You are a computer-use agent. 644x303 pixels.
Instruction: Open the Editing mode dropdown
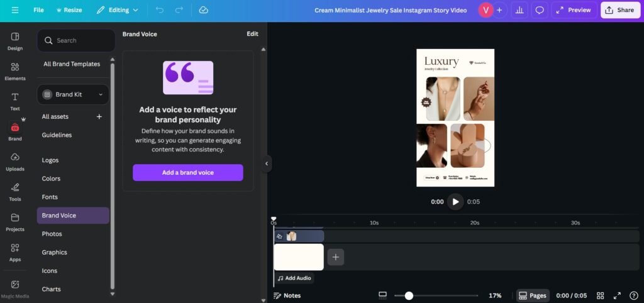click(x=118, y=10)
